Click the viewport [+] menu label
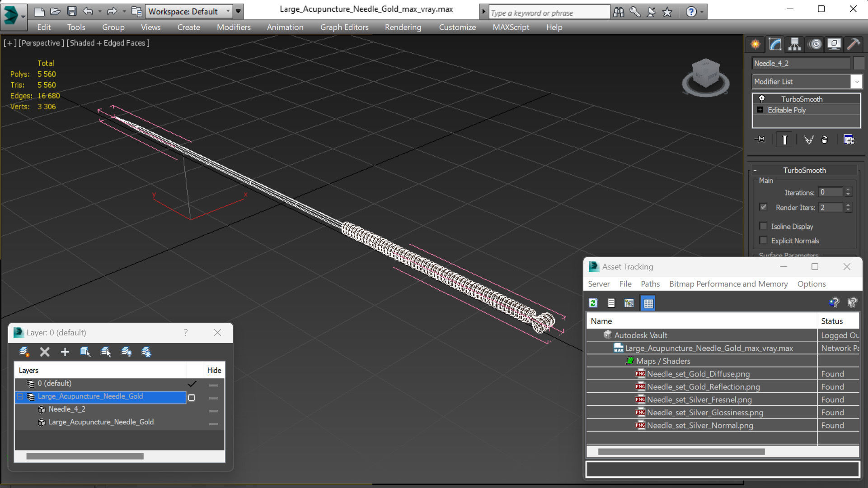The height and width of the screenshot is (488, 868). pos(10,43)
